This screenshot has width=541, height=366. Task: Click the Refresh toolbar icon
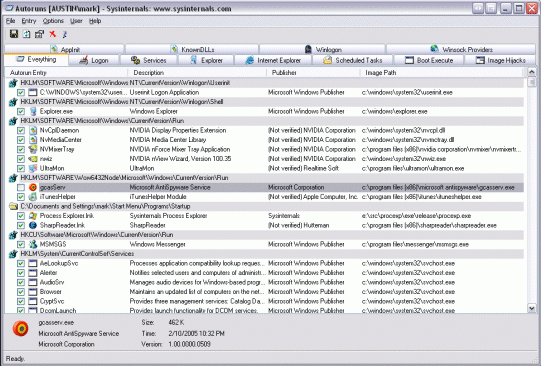27,34
